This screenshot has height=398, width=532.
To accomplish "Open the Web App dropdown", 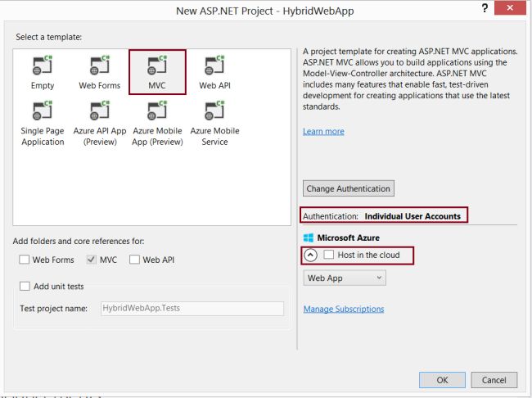I will 345,278.
